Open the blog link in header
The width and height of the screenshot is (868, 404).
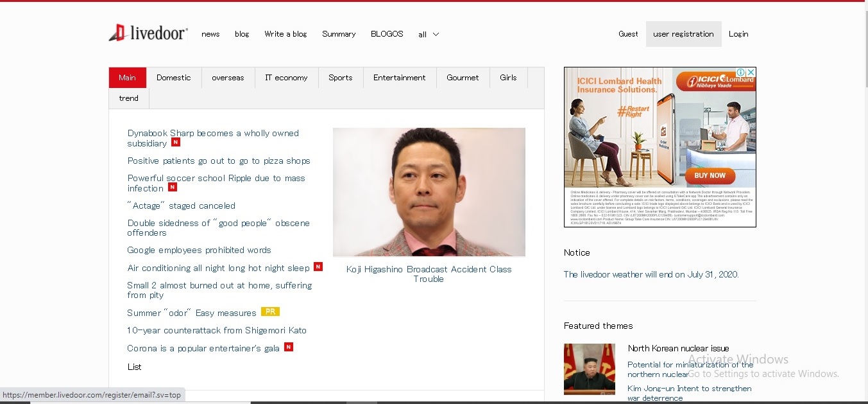242,34
